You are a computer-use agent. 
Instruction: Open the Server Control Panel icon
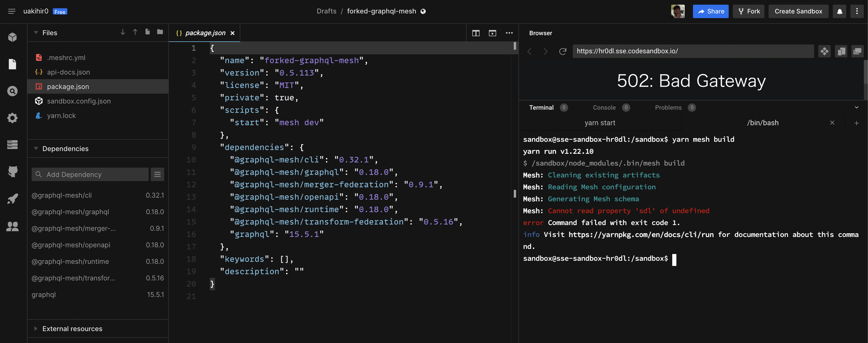click(x=12, y=145)
